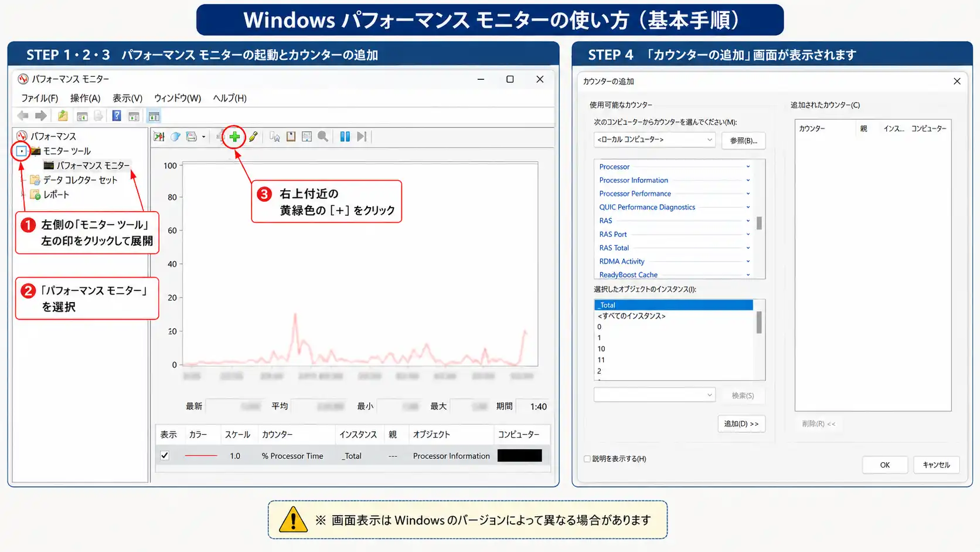
Task: Expand the RDMA Activity chevron
Action: pyautogui.click(x=748, y=261)
